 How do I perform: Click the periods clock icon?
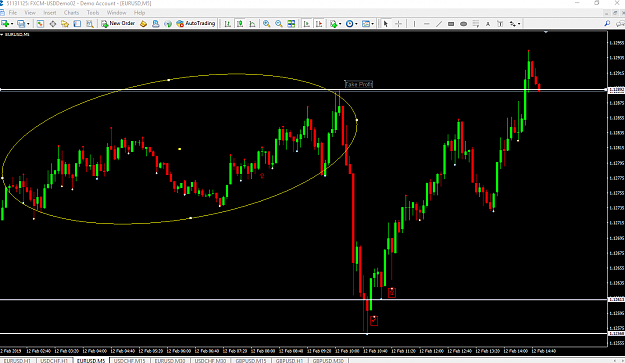[350, 24]
